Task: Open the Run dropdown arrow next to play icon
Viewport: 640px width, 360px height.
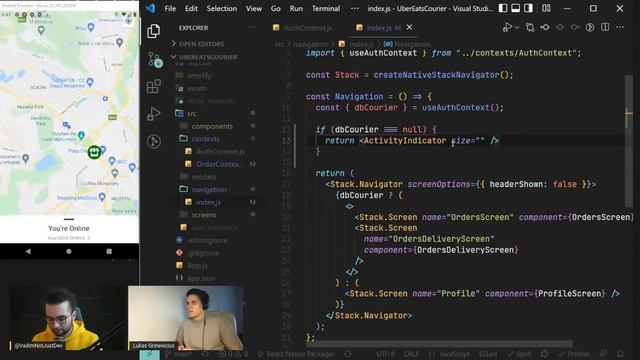Action: tap(517, 27)
